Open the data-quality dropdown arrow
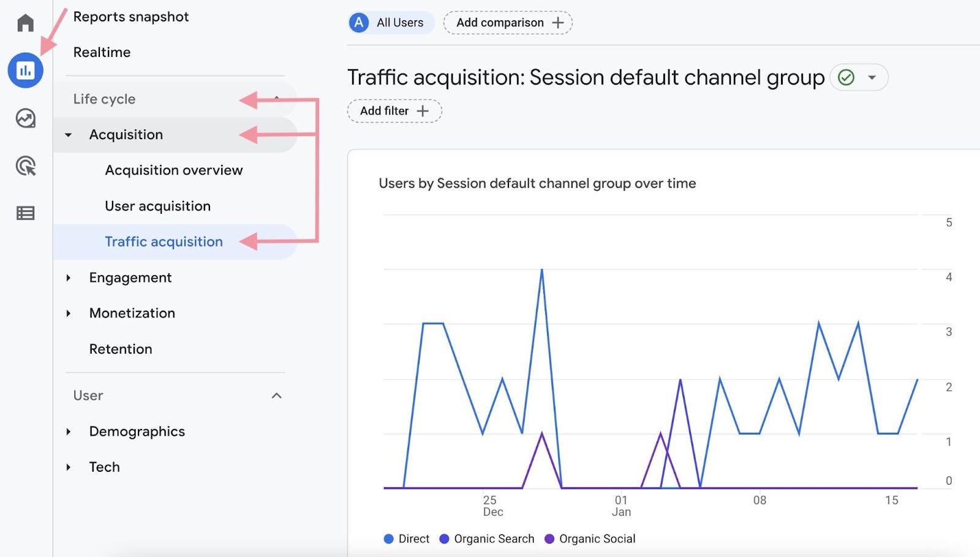Screen dimensions: 980x557 [x=872, y=77]
